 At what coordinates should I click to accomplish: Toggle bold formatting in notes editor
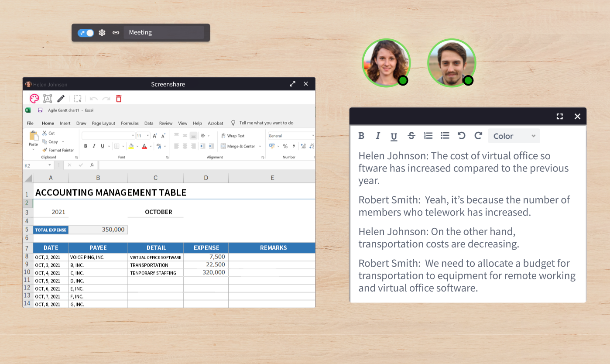coord(361,136)
